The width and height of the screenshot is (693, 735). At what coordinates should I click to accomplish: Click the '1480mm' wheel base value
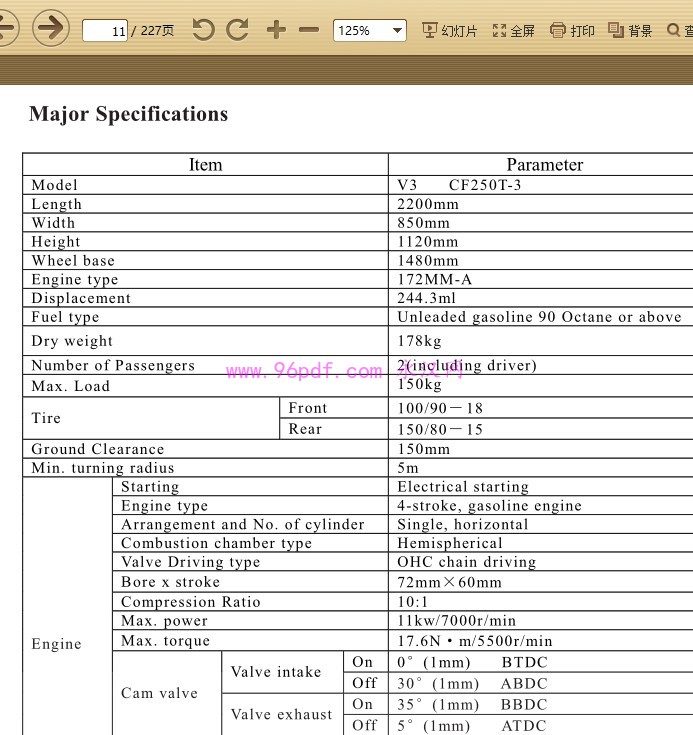pos(428,261)
